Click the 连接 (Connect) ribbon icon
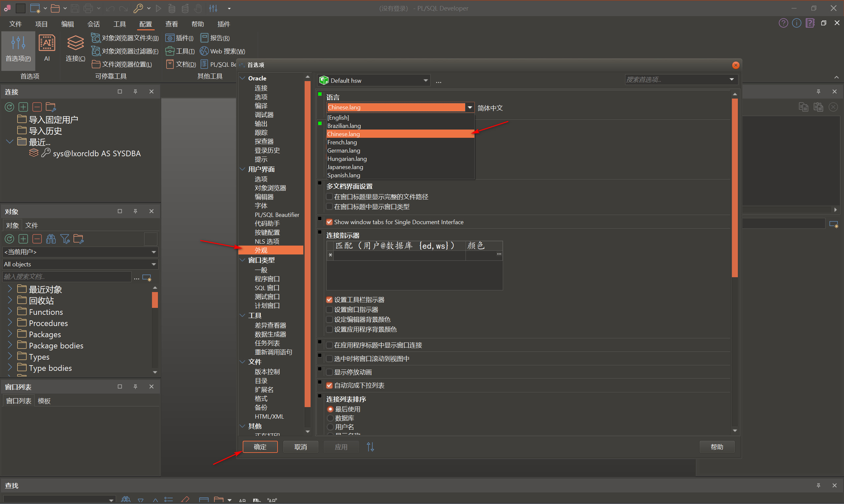This screenshot has width=844, height=504. [75, 48]
